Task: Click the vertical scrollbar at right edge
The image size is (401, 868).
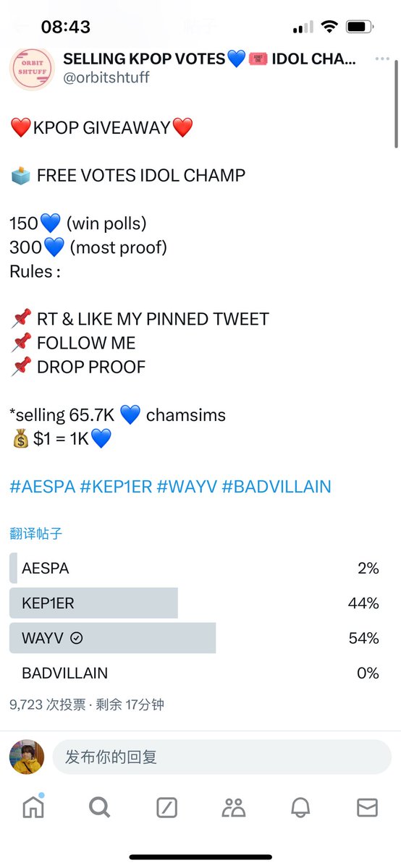Action: [396, 105]
